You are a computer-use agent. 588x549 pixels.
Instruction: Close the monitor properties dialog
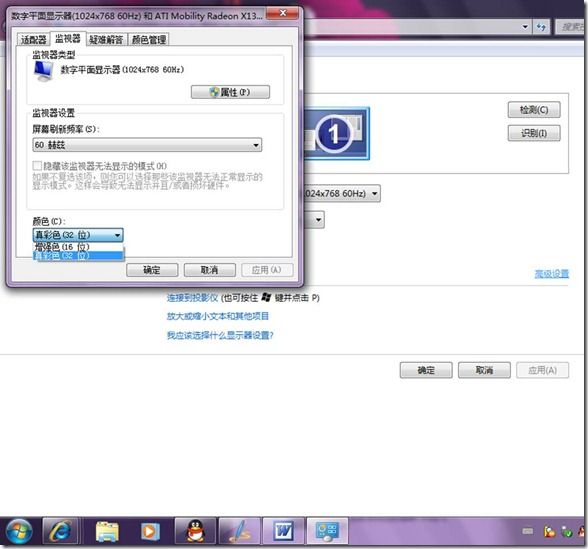pyautogui.click(x=282, y=14)
